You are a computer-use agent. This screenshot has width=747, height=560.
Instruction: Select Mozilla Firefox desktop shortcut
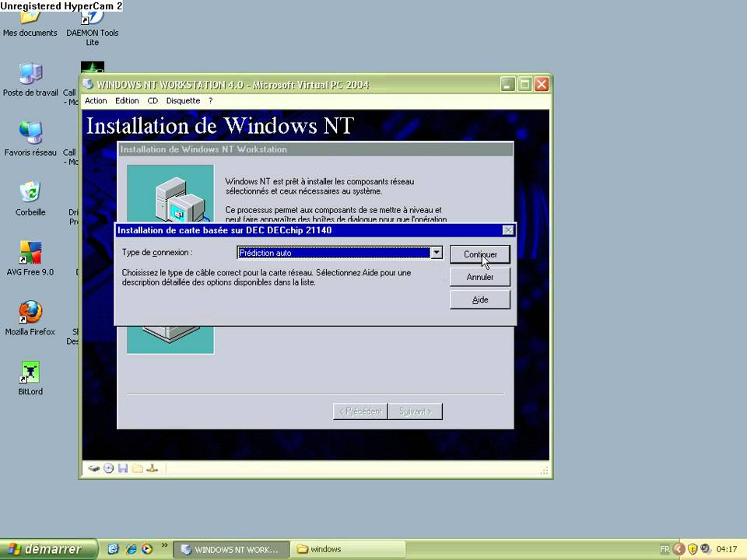pyautogui.click(x=30, y=318)
